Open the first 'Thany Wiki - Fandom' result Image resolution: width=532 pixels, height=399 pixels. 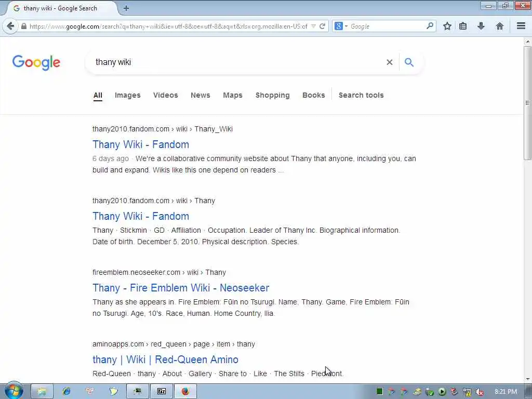click(x=141, y=144)
